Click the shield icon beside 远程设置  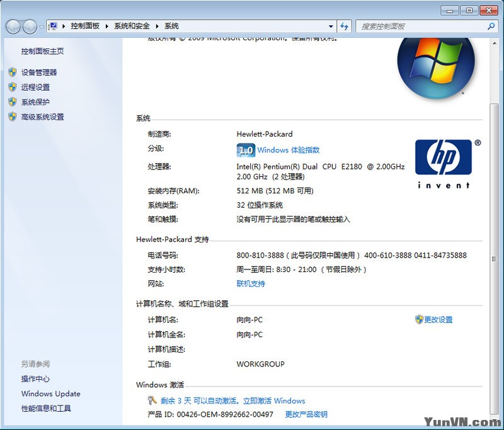tap(13, 87)
